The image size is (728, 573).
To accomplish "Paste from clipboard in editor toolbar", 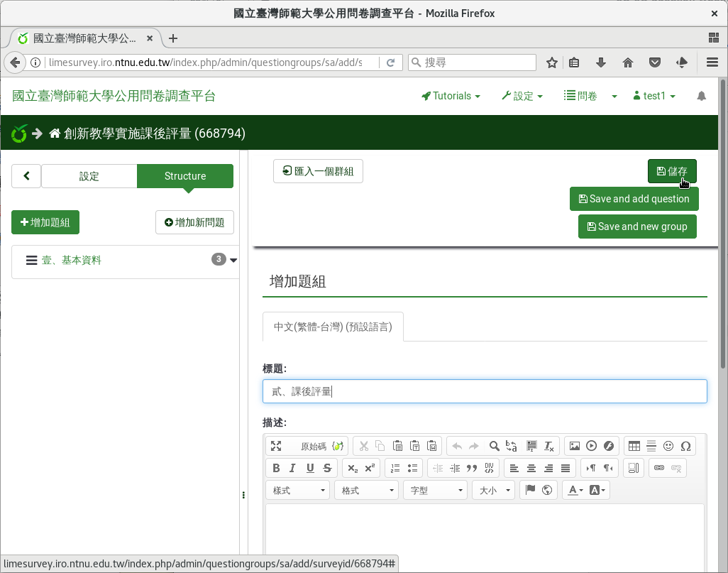I will point(397,446).
